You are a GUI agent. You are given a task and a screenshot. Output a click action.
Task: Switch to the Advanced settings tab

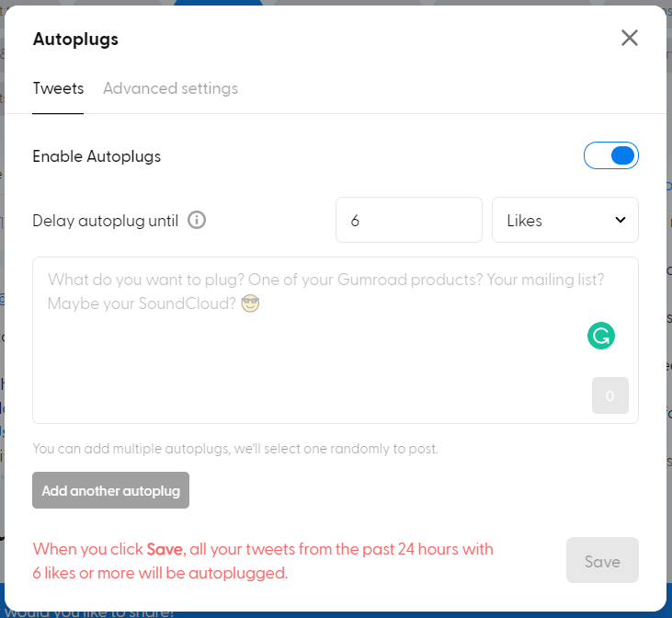click(x=170, y=88)
